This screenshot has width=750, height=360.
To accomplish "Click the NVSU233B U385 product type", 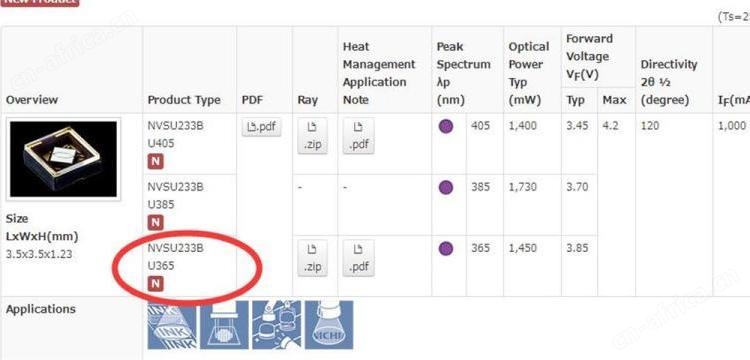I will click(x=176, y=196).
